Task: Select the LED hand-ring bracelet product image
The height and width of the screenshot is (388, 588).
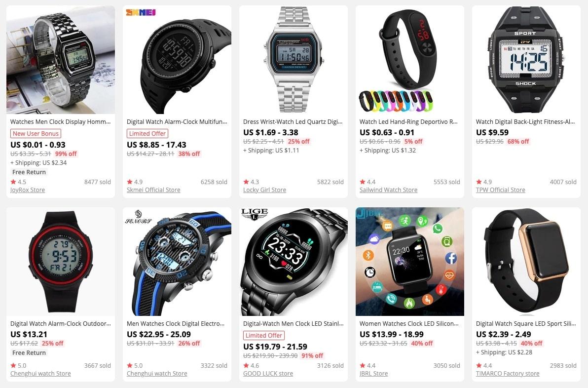Action: pos(410,60)
